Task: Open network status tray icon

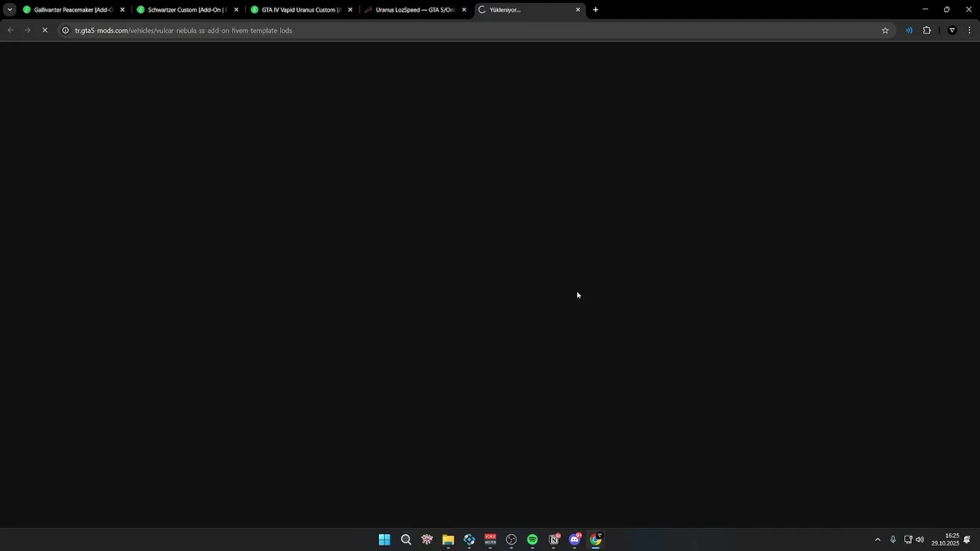Action: pyautogui.click(x=908, y=540)
